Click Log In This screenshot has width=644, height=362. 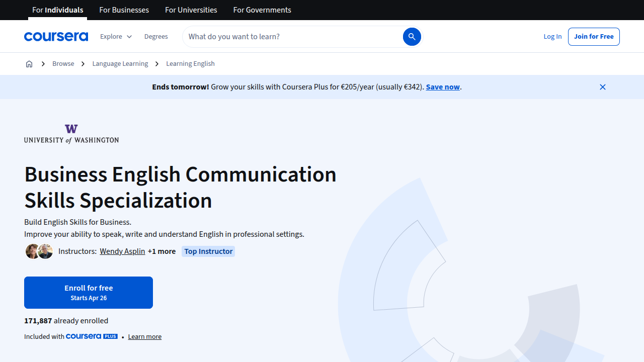pyautogui.click(x=552, y=36)
